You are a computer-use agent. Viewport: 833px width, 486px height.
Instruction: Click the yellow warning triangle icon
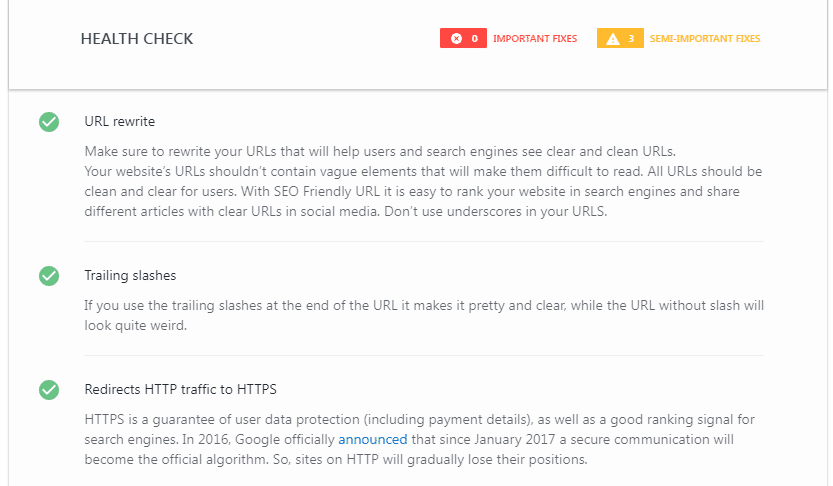[613, 39]
